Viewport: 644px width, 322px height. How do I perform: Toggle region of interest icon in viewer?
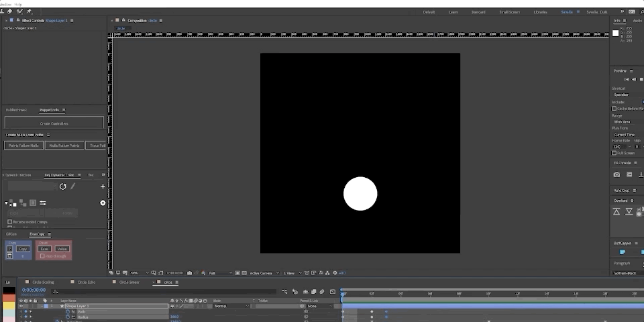click(x=237, y=273)
